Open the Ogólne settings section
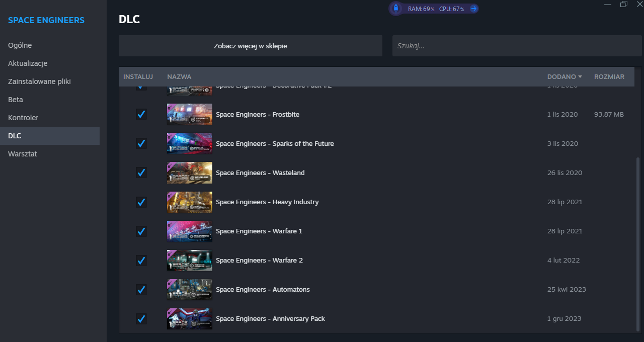 pos(20,45)
